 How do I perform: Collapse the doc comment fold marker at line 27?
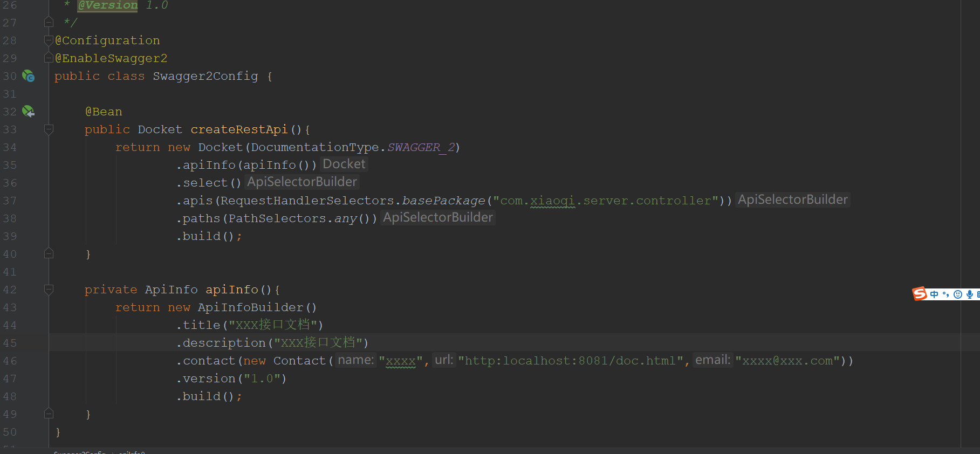49,22
